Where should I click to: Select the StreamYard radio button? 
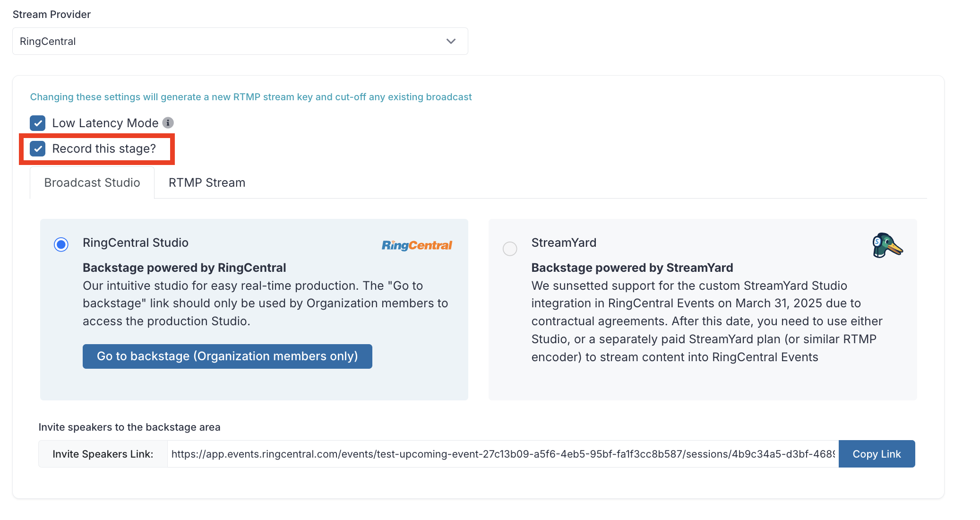click(x=510, y=248)
